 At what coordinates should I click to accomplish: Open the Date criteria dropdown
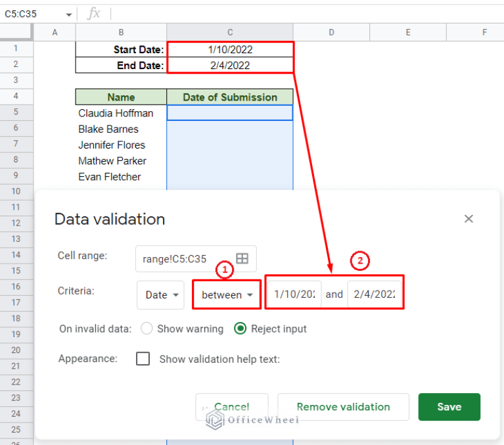click(x=160, y=295)
